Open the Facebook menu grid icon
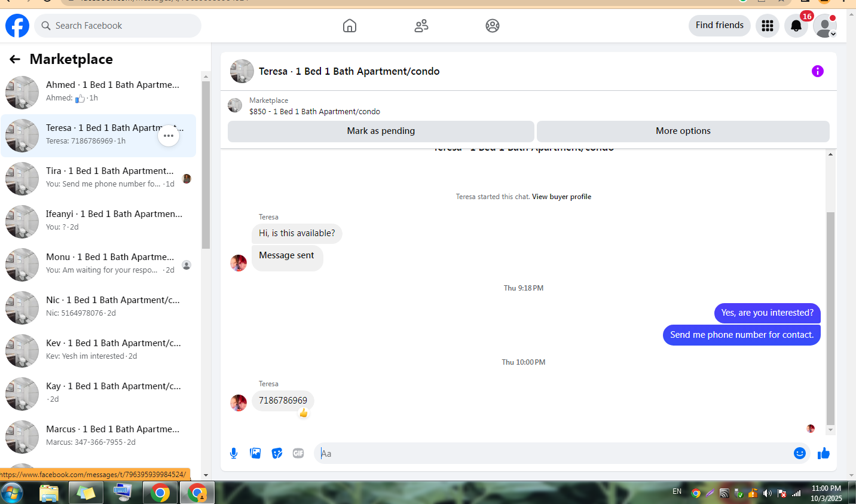 coord(768,26)
